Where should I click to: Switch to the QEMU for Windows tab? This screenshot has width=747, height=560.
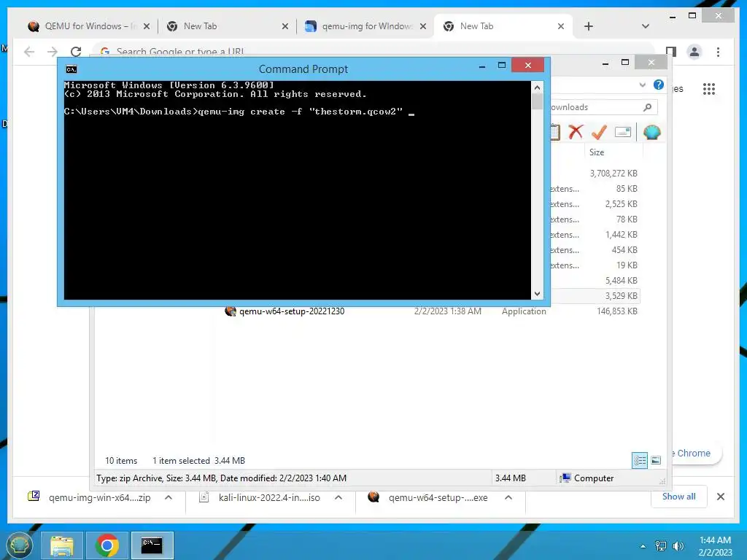[88, 26]
